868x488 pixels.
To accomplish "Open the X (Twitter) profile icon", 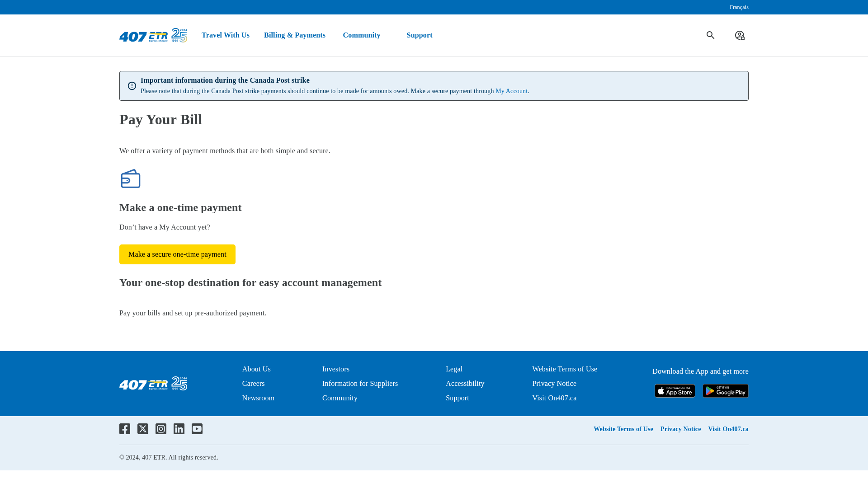I will [x=143, y=429].
